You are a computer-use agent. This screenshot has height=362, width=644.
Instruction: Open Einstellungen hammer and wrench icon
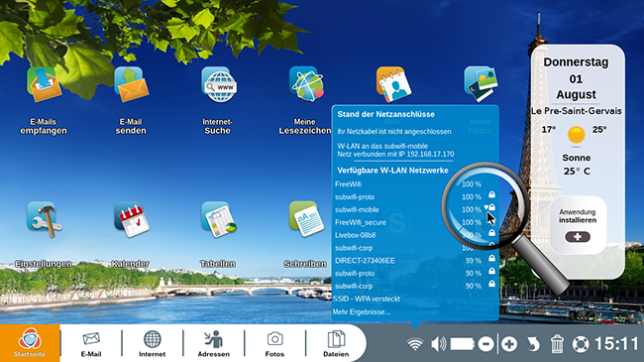coord(44,219)
